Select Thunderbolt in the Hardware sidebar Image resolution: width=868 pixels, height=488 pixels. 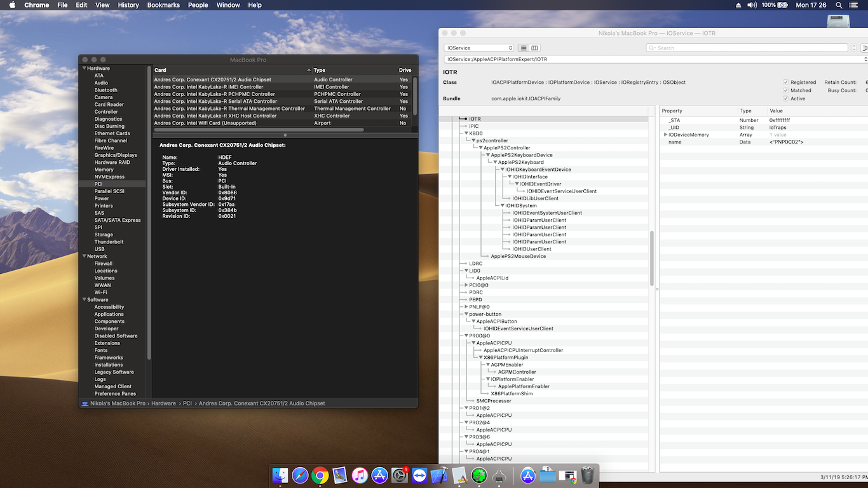(x=109, y=241)
